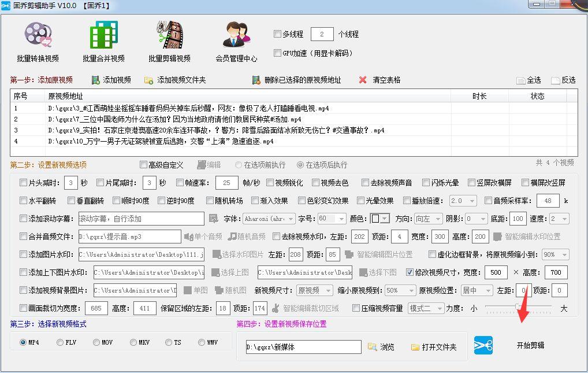
Task: Open the 播放倍速 speed dropdown
Action: 463,201
